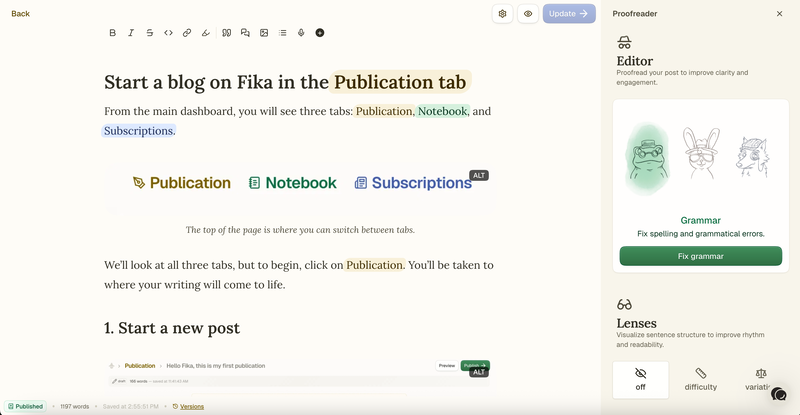
Task: Turn lenses off
Action: (640, 380)
